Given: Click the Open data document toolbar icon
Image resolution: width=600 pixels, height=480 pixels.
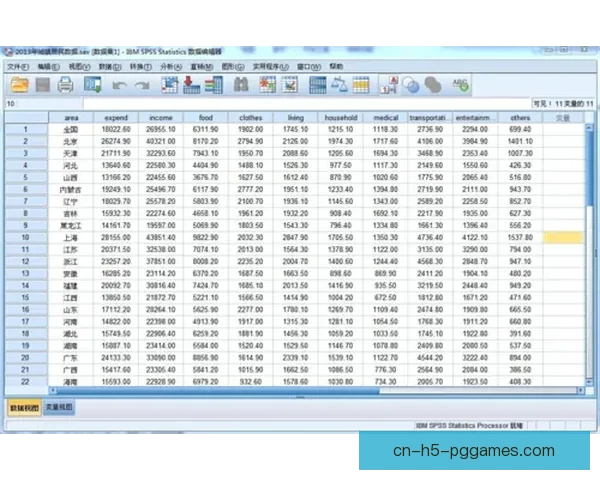Looking at the screenshot, I should (18, 86).
